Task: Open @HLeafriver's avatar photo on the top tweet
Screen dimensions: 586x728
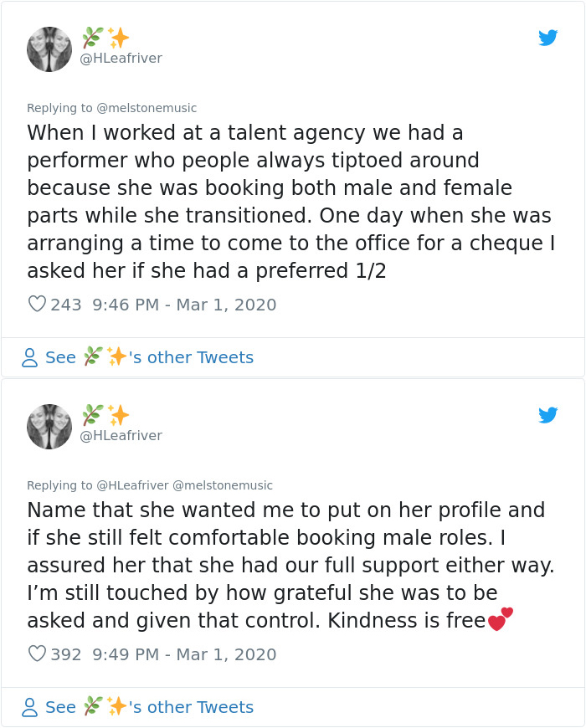Action: point(49,50)
